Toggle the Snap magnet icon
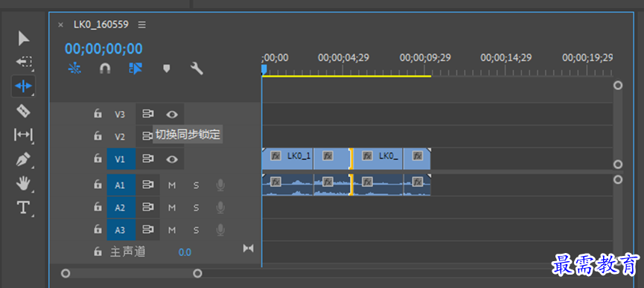Viewport: 644px width, 288px height. (105, 68)
